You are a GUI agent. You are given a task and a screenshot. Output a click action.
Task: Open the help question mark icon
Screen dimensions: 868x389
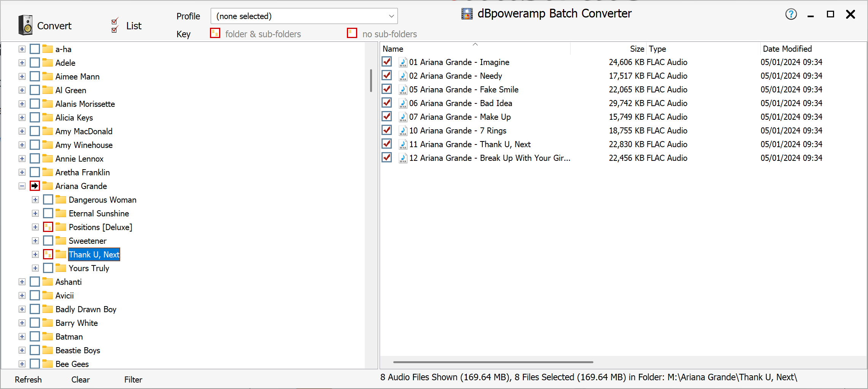pos(791,14)
